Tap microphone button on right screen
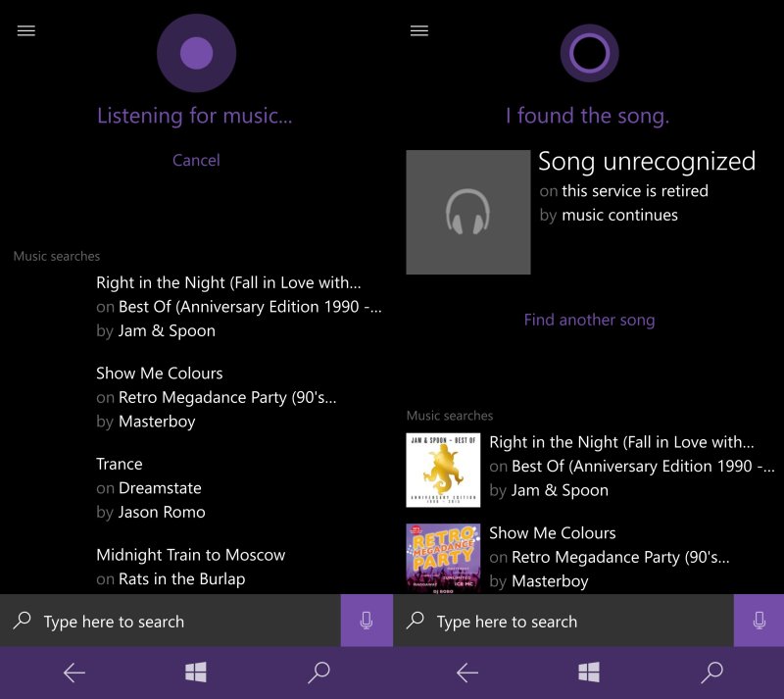Screen dimensions: 784x699 pos(759,621)
